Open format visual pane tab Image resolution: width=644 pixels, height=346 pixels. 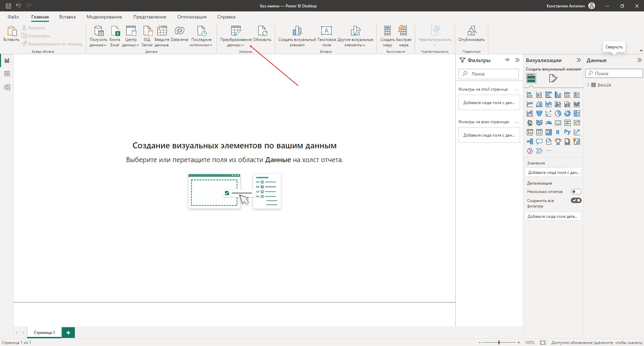coord(553,78)
